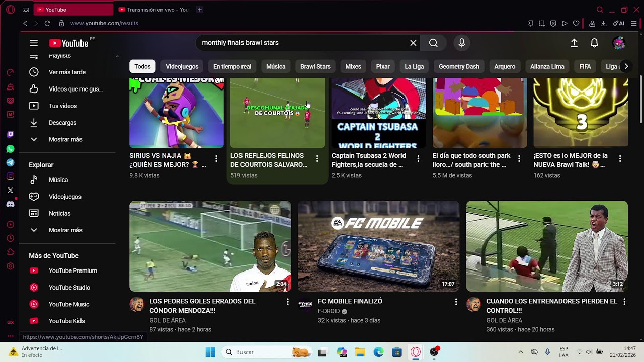The height and width of the screenshot is (362, 644).
Task: Open GX Control speedometer in sidebar
Action: (x=10, y=72)
